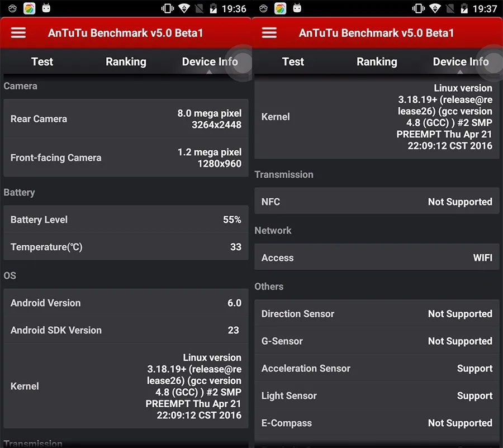Tap NFC Not Supported value

tap(460, 202)
